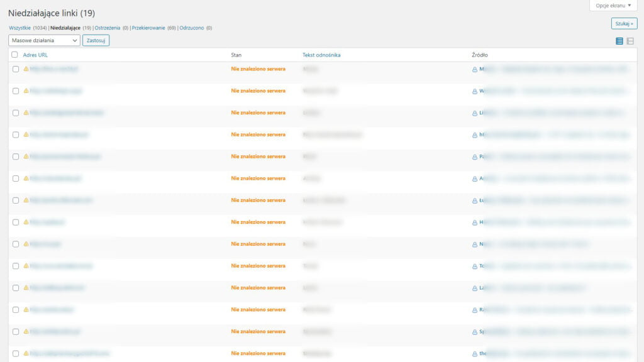This screenshot has width=644, height=362.
Task: Click the source icon beside source 'the'
Action: [x=474, y=353]
